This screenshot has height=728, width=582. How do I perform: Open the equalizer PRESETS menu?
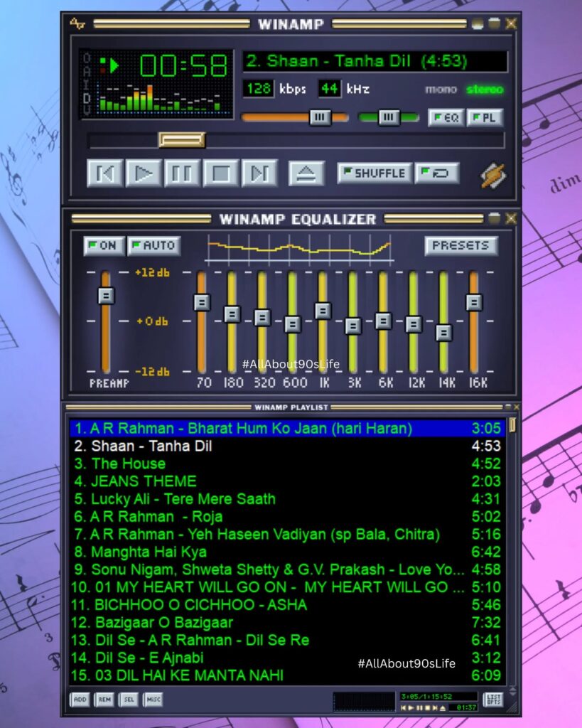pyautogui.click(x=461, y=245)
